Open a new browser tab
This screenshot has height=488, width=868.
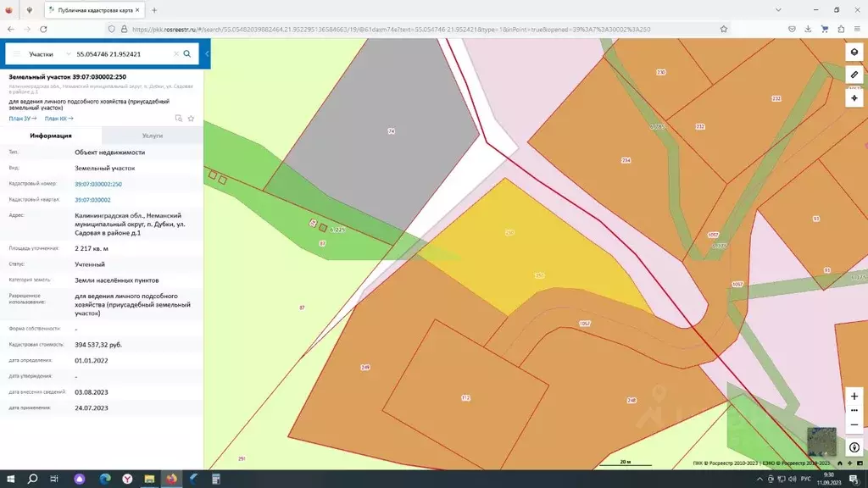coord(154,10)
